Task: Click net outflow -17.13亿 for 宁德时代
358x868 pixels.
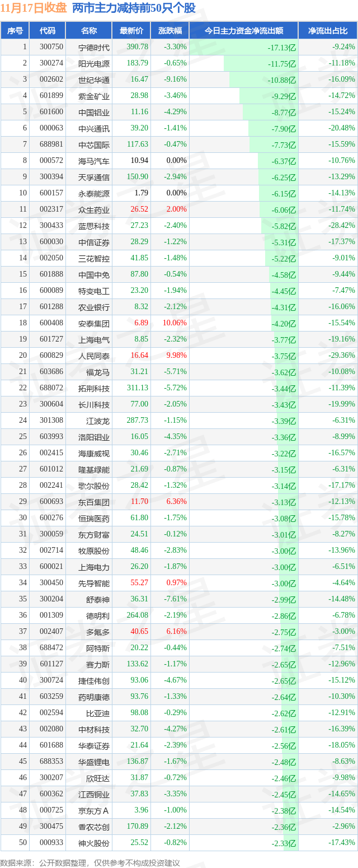Action: [282, 48]
